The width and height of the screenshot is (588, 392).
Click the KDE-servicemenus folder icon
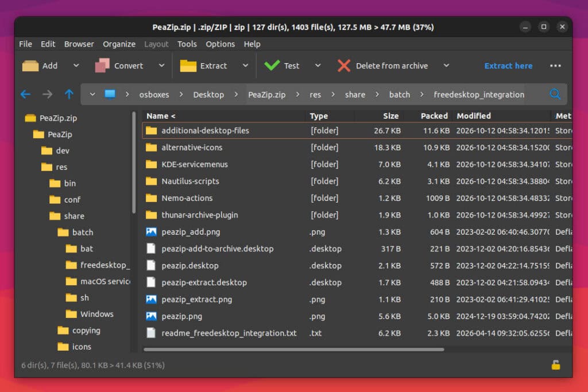click(151, 164)
